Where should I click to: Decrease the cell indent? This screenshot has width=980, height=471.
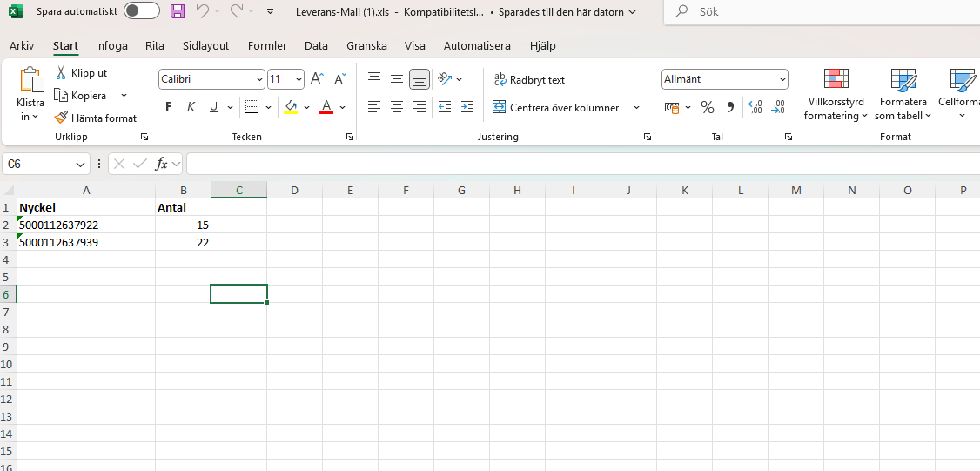(445, 107)
